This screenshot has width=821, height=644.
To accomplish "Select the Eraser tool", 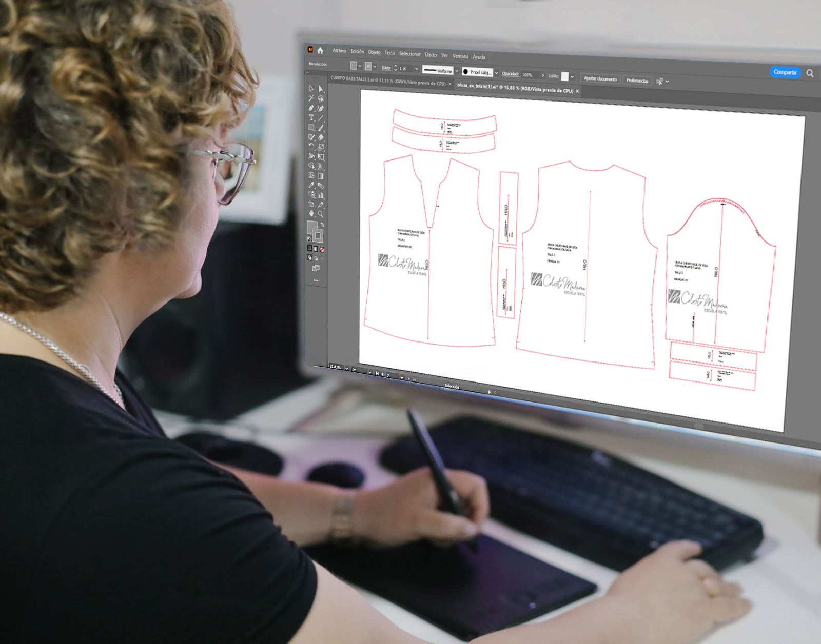I will [321, 137].
